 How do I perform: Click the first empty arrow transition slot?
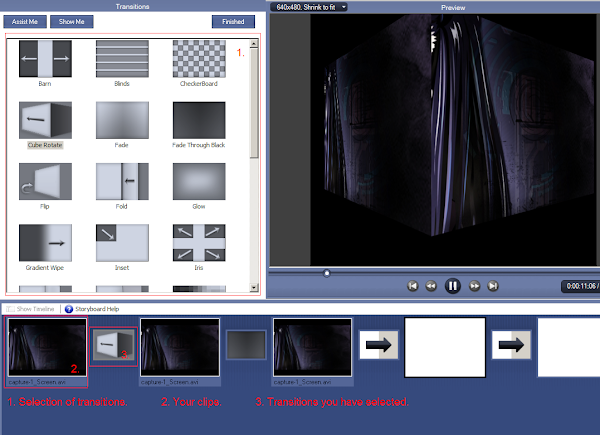[x=379, y=345]
